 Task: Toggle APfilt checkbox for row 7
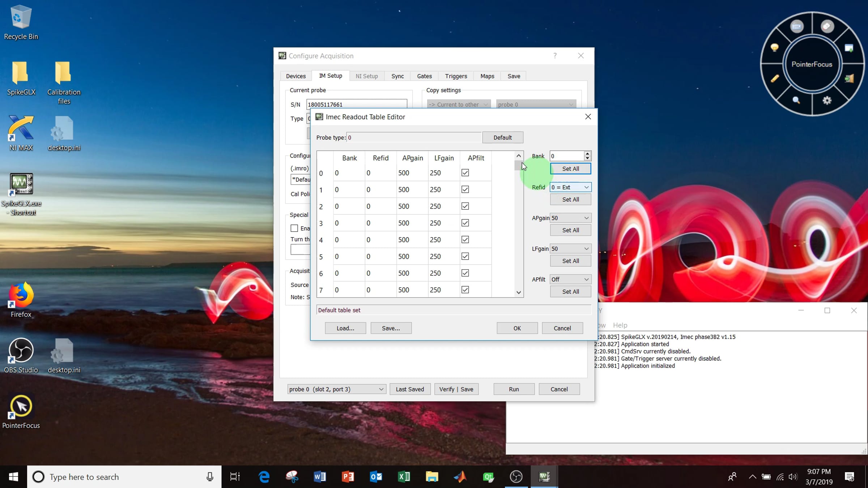click(465, 290)
